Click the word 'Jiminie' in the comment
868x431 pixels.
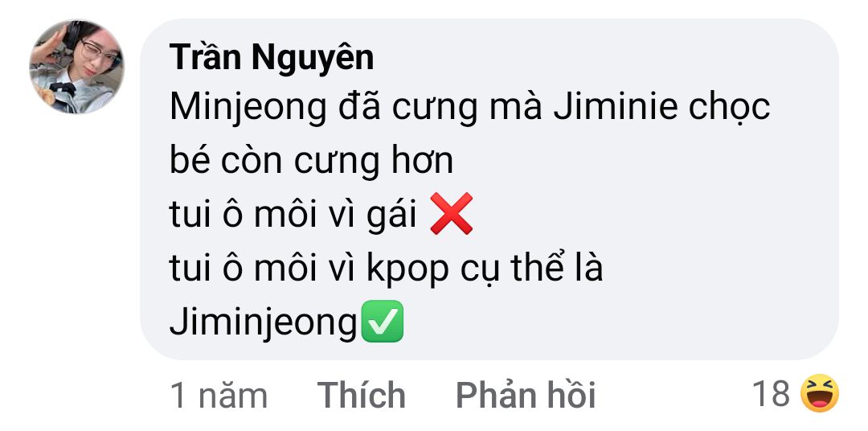pos(615,106)
